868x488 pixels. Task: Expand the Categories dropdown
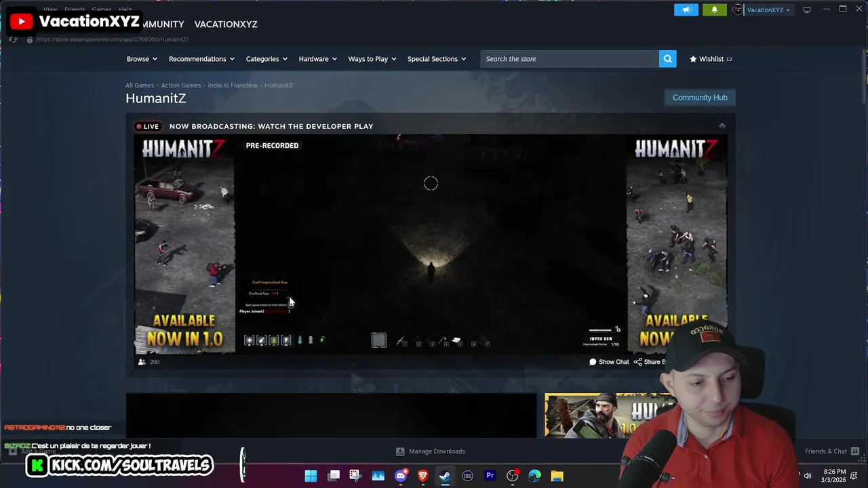coord(267,59)
